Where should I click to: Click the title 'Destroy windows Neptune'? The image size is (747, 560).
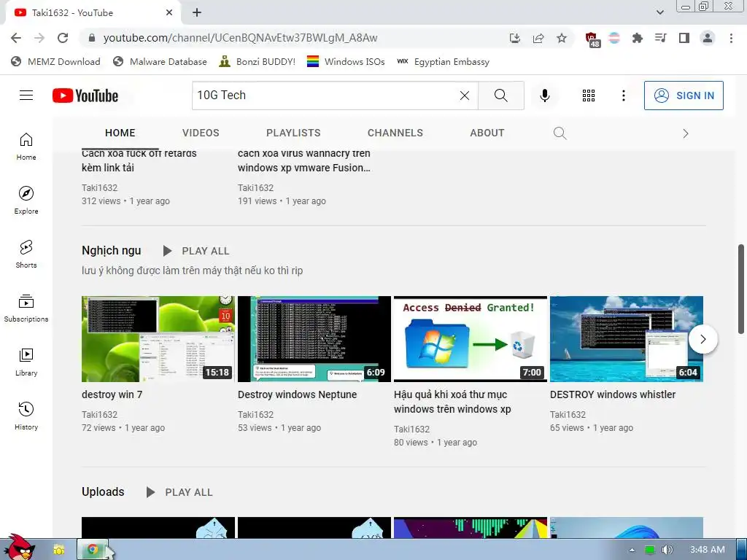298,394
